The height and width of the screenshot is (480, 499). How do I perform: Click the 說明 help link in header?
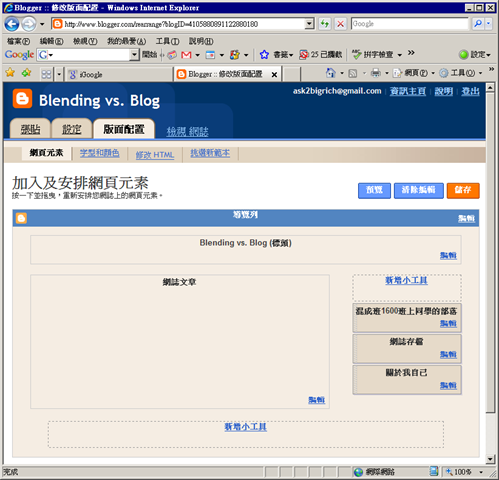(444, 91)
